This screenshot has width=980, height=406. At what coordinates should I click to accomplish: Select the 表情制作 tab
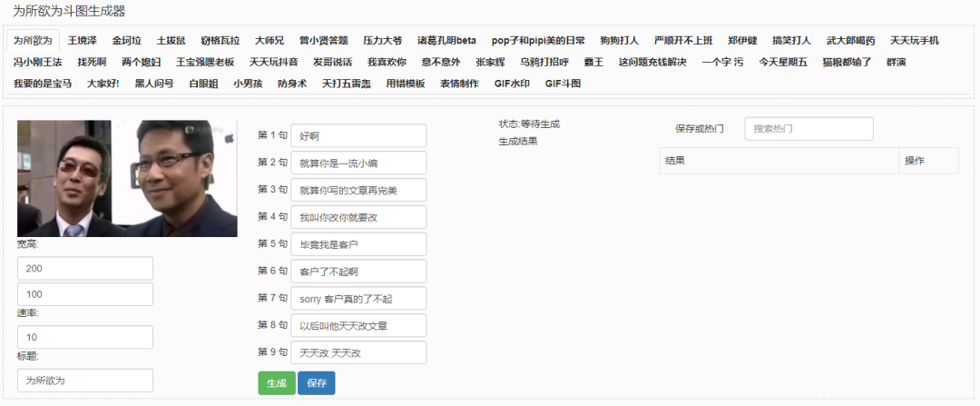(x=459, y=84)
